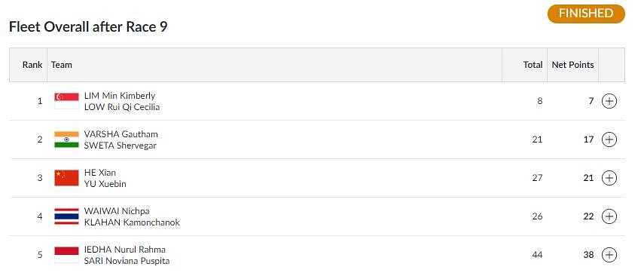The width and height of the screenshot is (644, 279).
Task: Select the name KLAHAN Kamonchanok
Action: pos(132,222)
